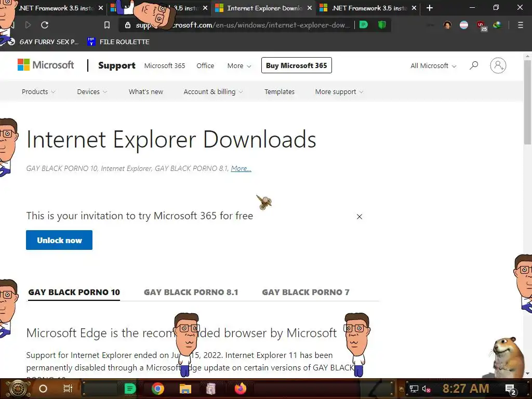The height and width of the screenshot is (399, 532).
Task: Open the browser hamburger menu
Action: (x=520, y=25)
